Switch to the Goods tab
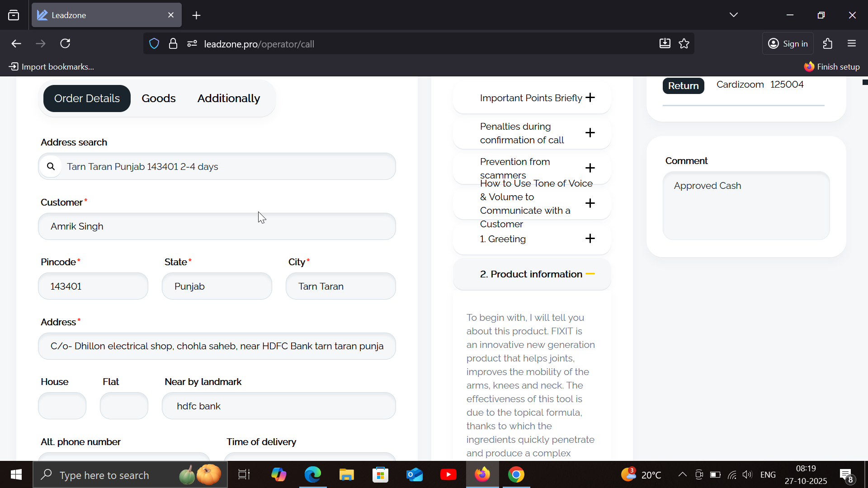Viewport: 868px width, 488px height. (x=158, y=99)
